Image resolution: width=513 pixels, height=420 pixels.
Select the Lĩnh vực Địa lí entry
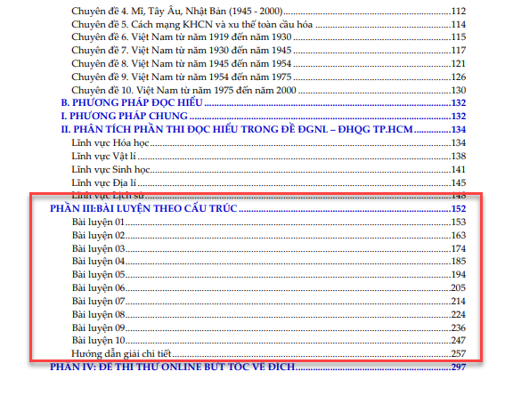(269, 182)
